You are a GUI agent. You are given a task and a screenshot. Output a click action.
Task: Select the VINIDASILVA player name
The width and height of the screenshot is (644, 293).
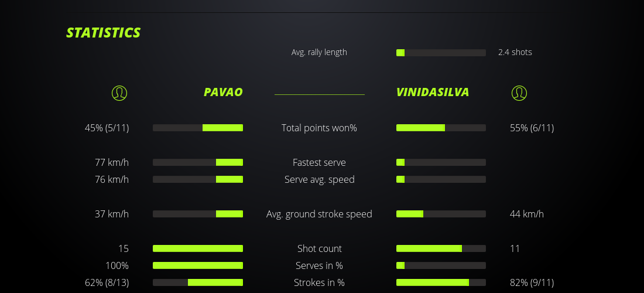(x=433, y=92)
